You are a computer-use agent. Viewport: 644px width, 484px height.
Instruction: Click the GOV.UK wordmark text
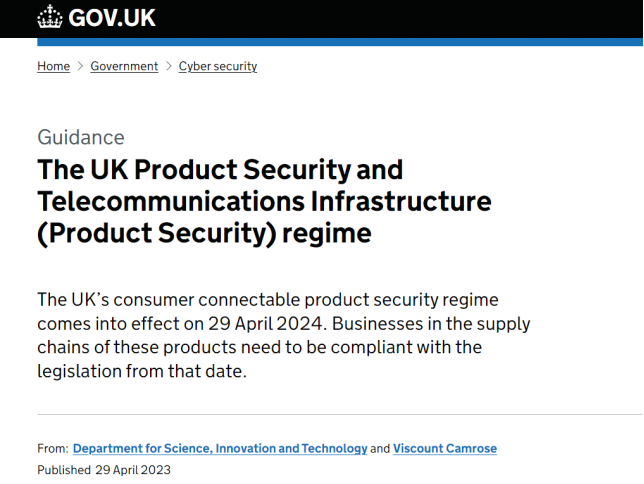[x=112, y=18]
